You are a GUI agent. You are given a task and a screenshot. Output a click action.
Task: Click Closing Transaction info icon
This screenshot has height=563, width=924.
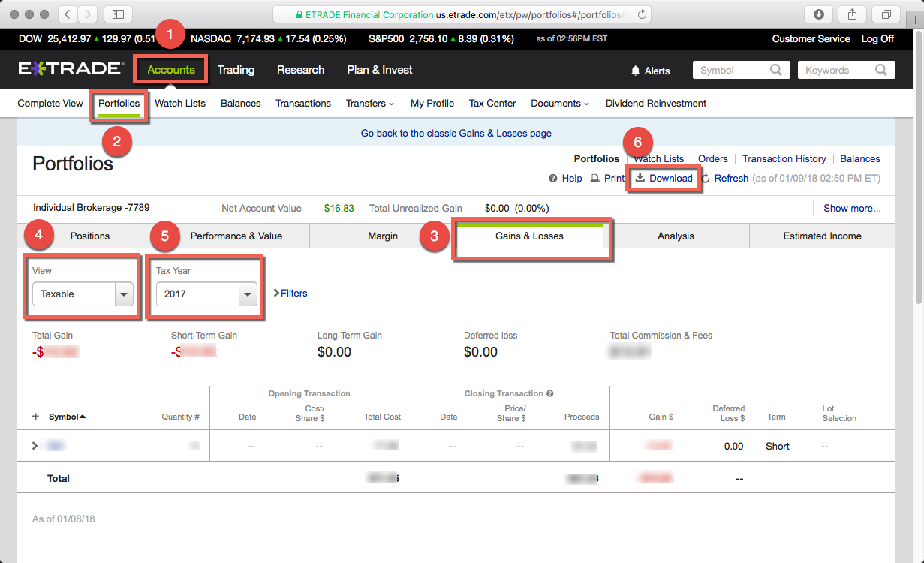click(550, 393)
